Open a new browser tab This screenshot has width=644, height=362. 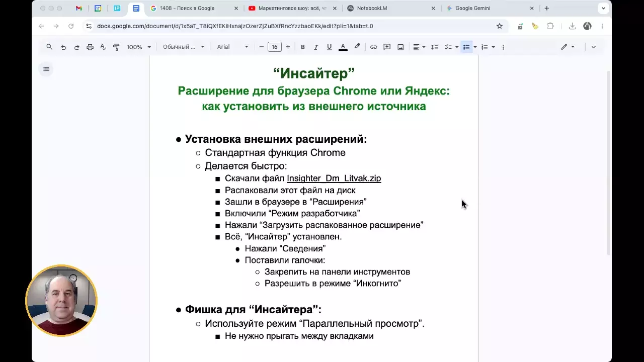coord(547,8)
